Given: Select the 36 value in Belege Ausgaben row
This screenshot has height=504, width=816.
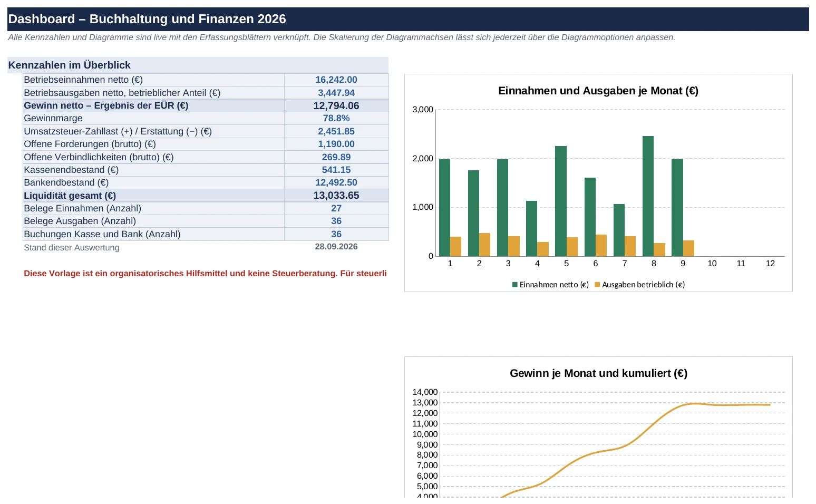Looking at the screenshot, I should click(336, 221).
